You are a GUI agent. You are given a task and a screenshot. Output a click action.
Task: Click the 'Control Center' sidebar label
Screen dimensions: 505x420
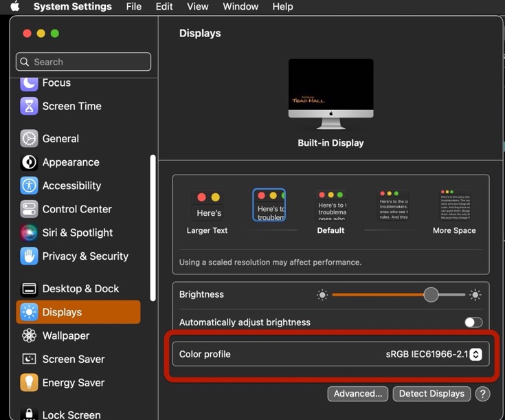[x=77, y=209]
